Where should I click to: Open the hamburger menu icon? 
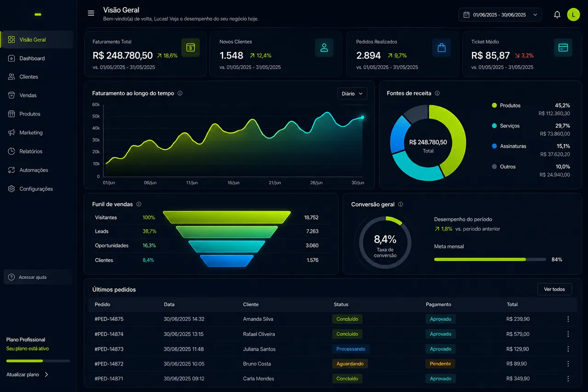point(91,13)
